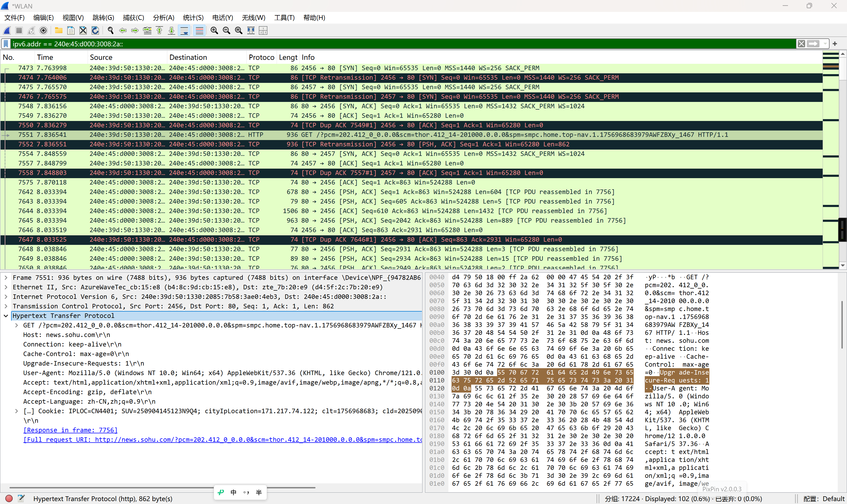Open the 视图(V) menu
847x504 pixels.
pos(73,18)
